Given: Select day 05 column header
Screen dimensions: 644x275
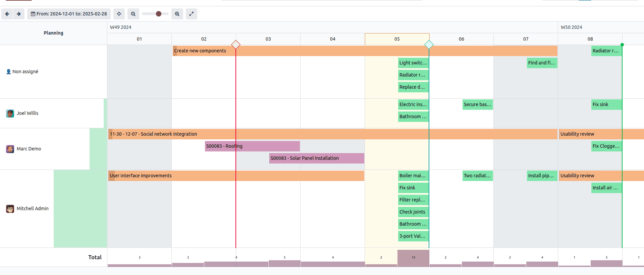Looking at the screenshot, I should point(397,39).
